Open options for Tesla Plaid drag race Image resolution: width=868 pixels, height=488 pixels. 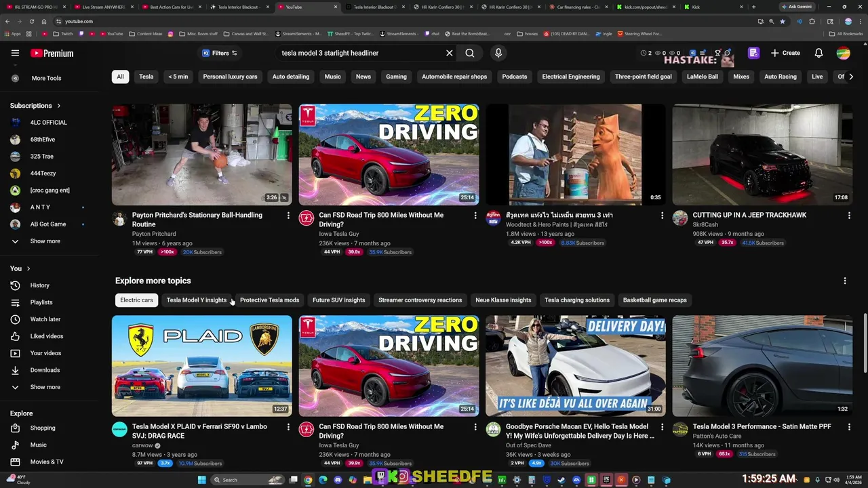click(288, 427)
